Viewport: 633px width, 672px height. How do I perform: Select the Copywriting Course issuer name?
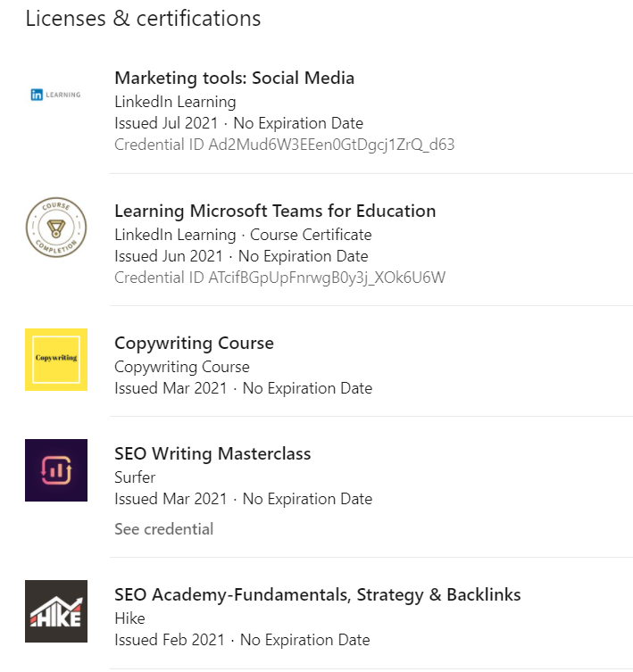coord(181,367)
